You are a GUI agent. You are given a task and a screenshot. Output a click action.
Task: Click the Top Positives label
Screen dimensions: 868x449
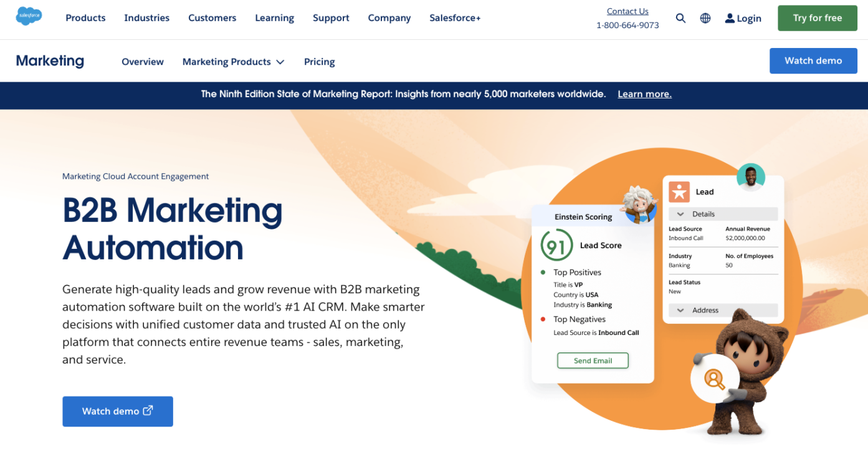tap(578, 273)
